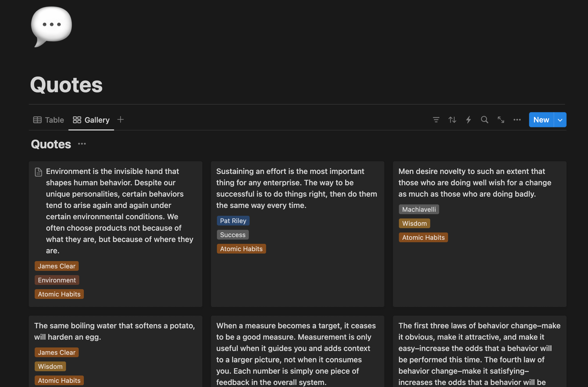Open the filter icon in toolbar
This screenshot has height=387, width=588.
click(x=436, y=120)
